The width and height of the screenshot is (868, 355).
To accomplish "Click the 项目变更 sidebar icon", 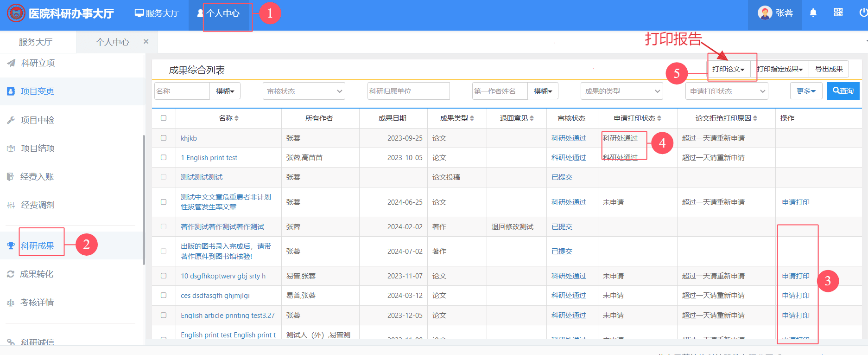I will click(x=11, y=91).
